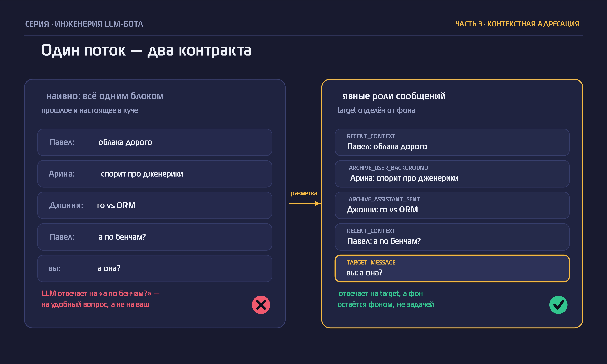Select message "го vs ORM" in the naive panel

click(116, 205)
